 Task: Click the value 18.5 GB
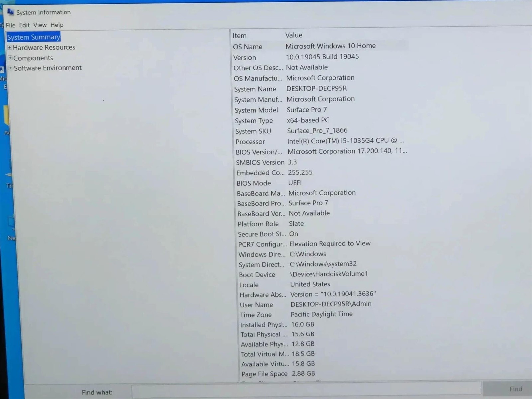point(303,354)
